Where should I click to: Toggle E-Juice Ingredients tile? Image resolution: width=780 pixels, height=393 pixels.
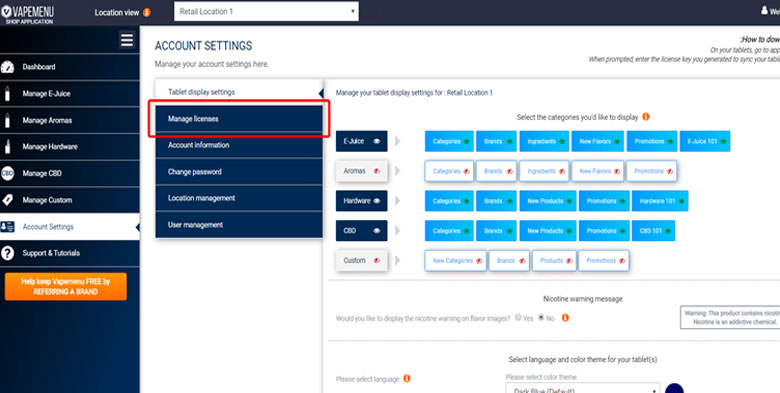544,141
